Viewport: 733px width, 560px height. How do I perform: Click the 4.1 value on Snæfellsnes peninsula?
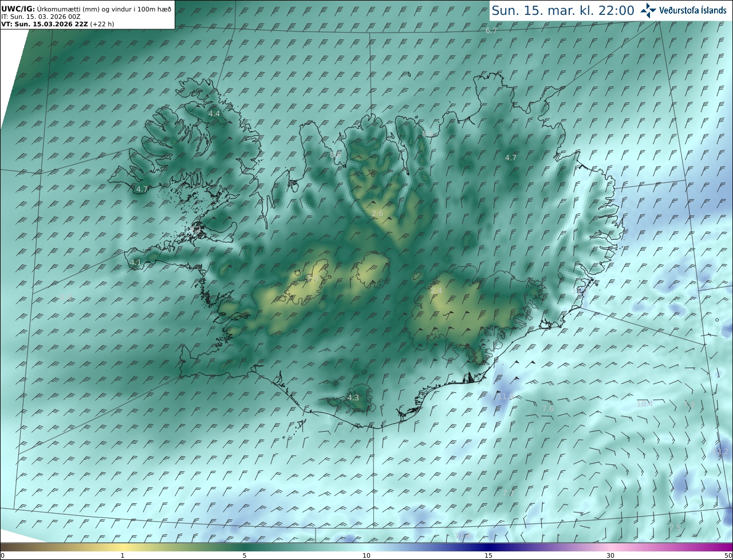136,263
